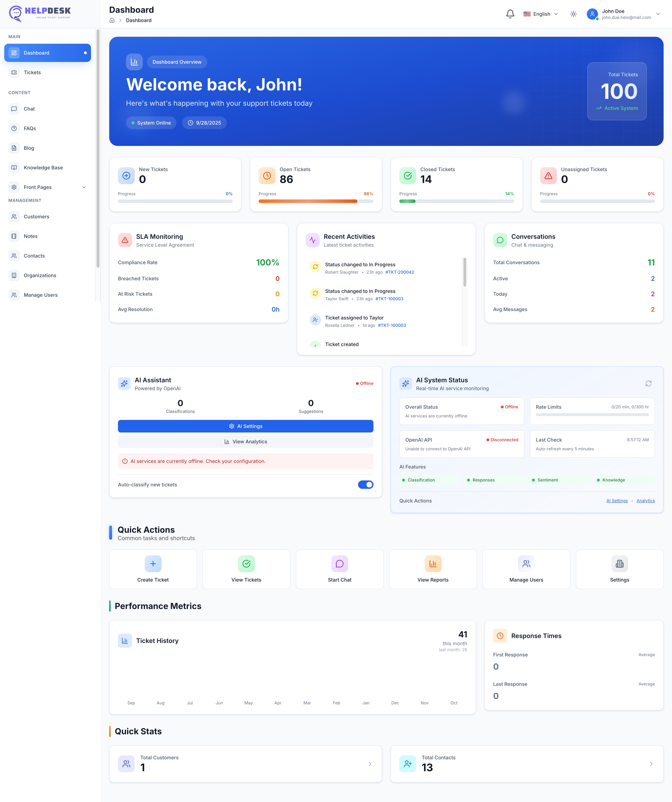Click the Create Ticket plus icon
The height and width of the screenshot is (802, 672).
153,563
